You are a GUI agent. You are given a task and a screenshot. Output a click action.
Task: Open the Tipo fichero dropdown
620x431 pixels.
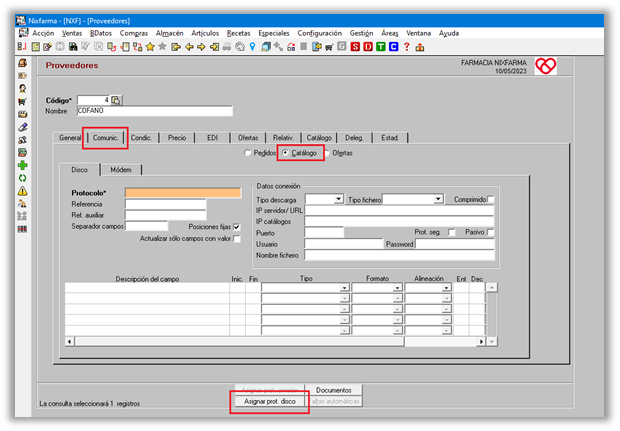(438, 199)
